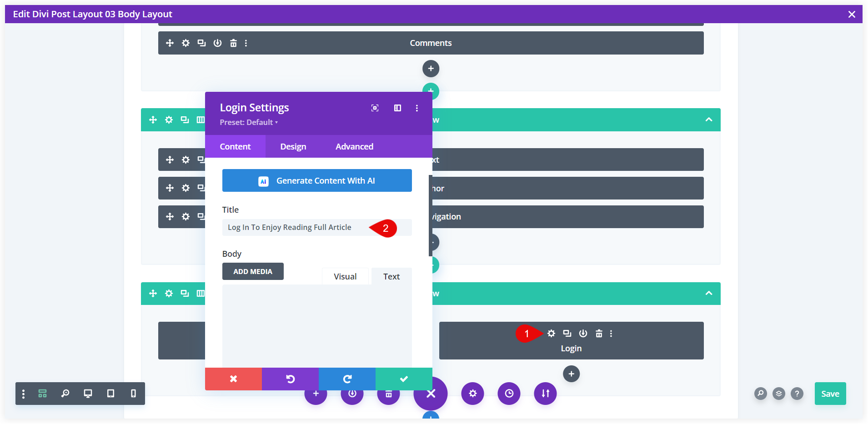Collapse the first green row
The height and width of the screenshot is (424, 868).
(x=708, y=120)
